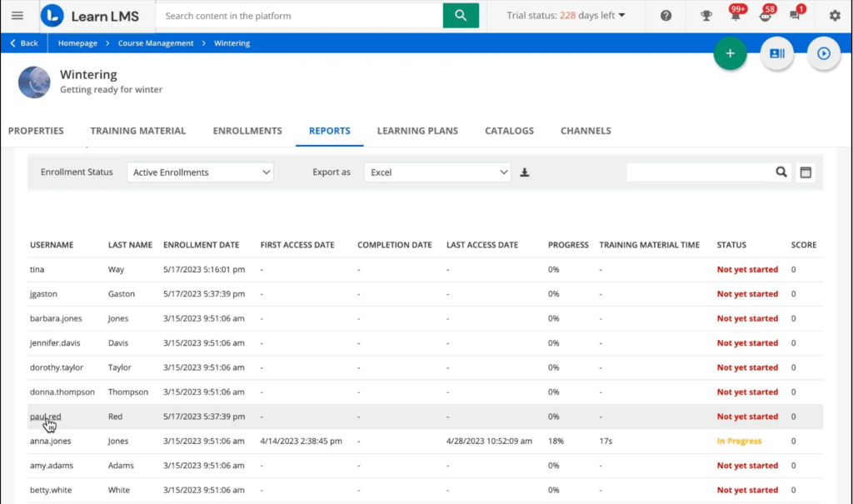Click the gamification trophy icon

[x=706, y=15]
